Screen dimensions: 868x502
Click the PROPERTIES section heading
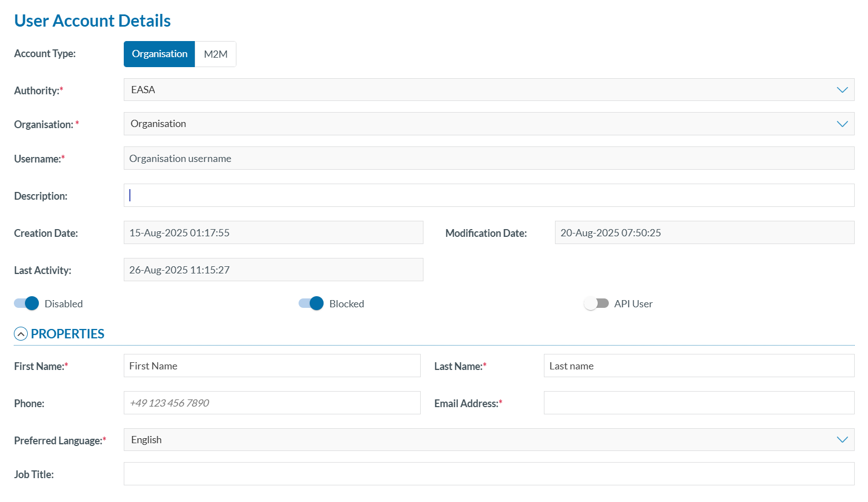[x=68, y=334]
